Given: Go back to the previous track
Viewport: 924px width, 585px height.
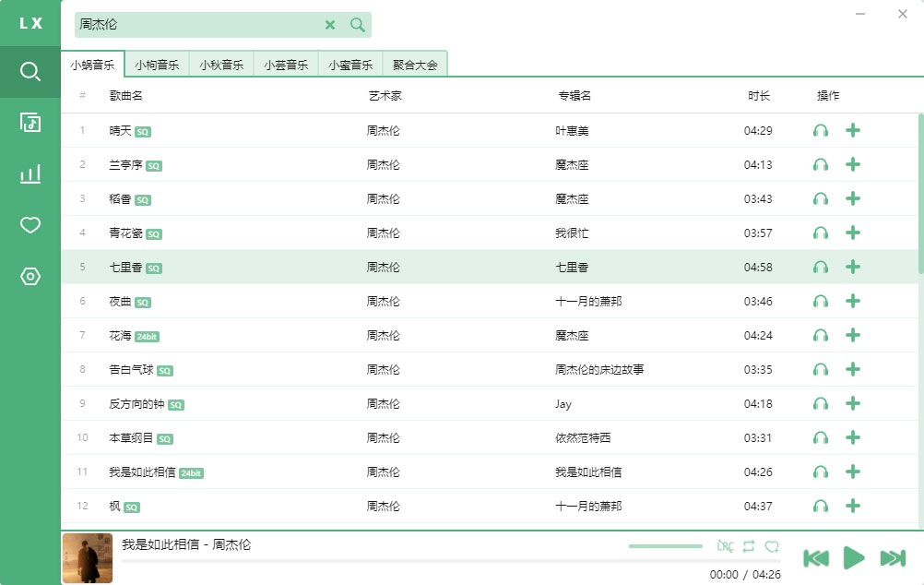Looking at the screenshot, I should 816,557.
